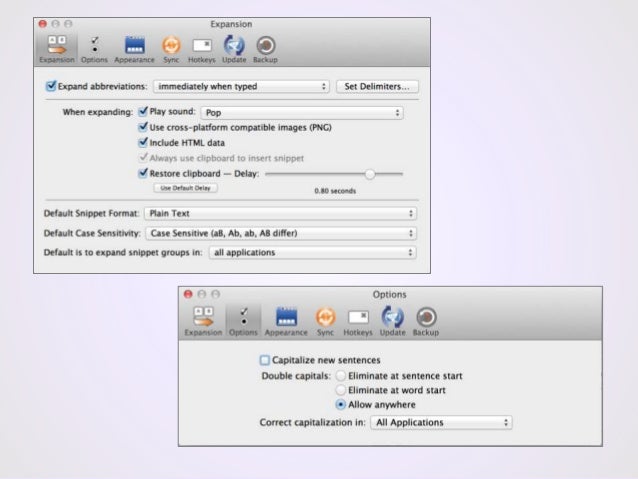Click Use Default Delay button
This screenshot has height=479, width=638.
pos(186,188)
